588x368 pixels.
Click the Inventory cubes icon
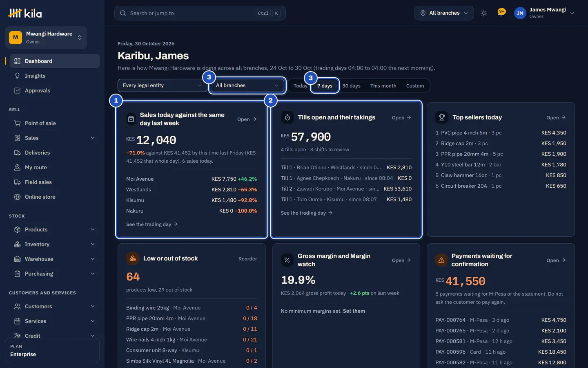[17, 244]
